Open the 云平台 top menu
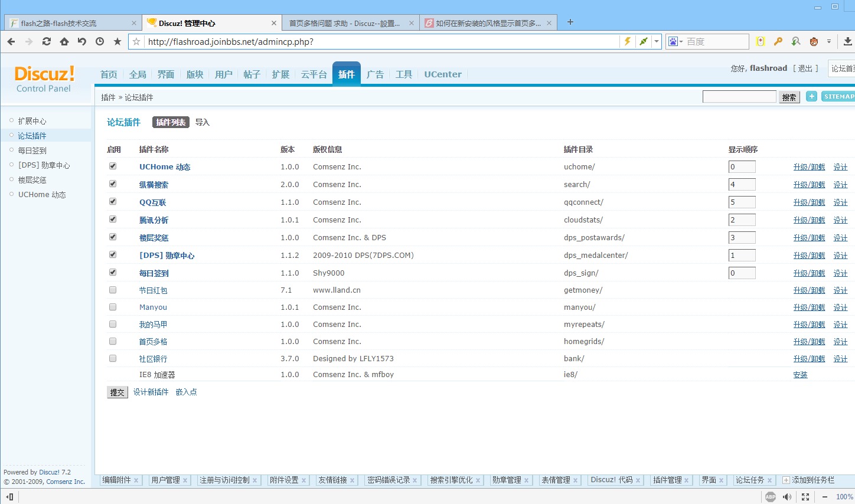 coord(314,74)
